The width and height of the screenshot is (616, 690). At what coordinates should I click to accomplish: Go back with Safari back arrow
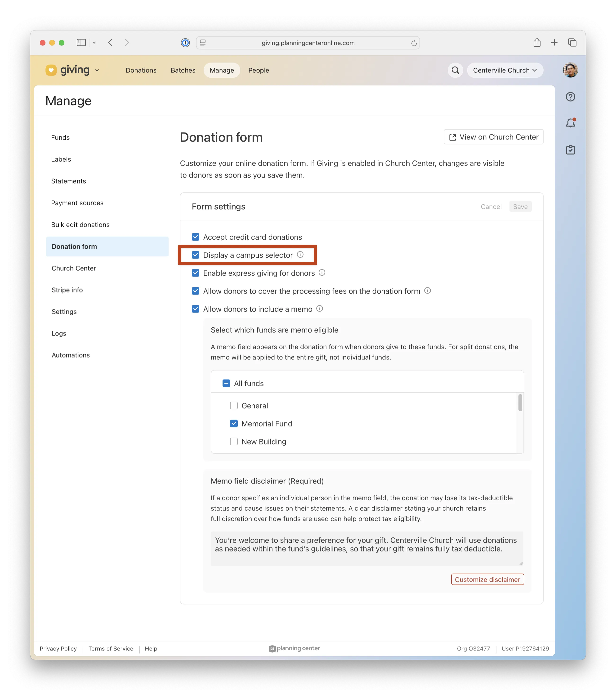pyautogui.click(x=110, y=42)
